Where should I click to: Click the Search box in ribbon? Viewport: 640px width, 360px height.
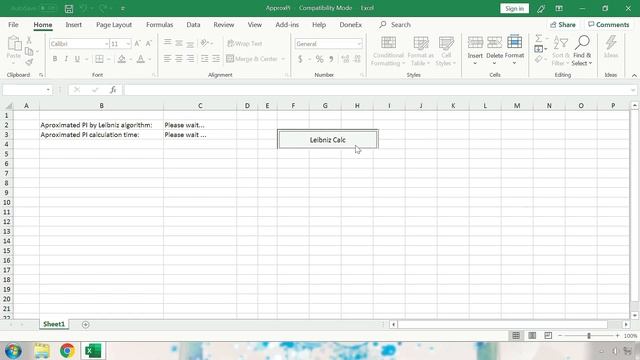(395, 25)
